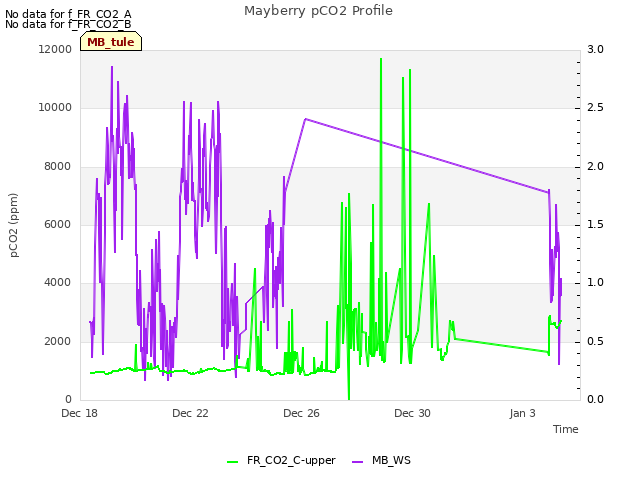Click the green FR_CO2_C-upper legend swatch
The height and width of the screenshot is (480, 640).
point(233,462)
